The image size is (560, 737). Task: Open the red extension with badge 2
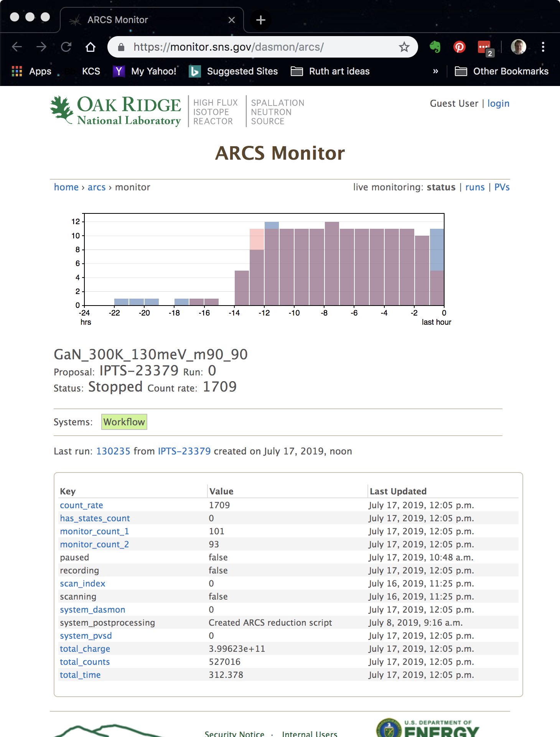(484, 48)
